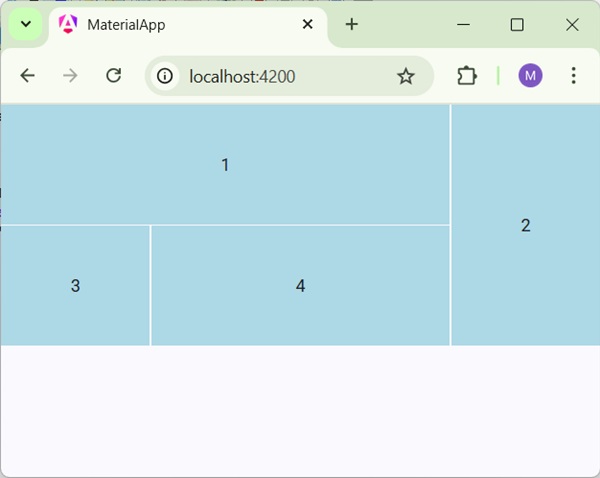Reload the localhost page
The image size is (600, 478).
click(114, 76)
